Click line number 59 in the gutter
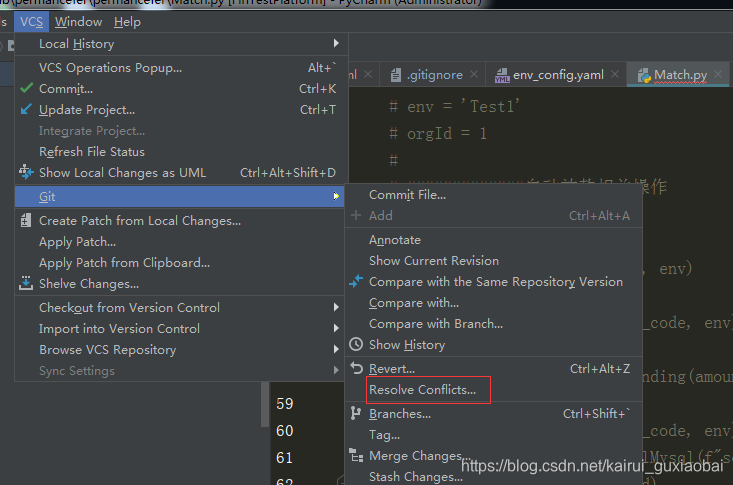Screen dimensions: 733x485 pyautogui.click(x=285, y=404)
